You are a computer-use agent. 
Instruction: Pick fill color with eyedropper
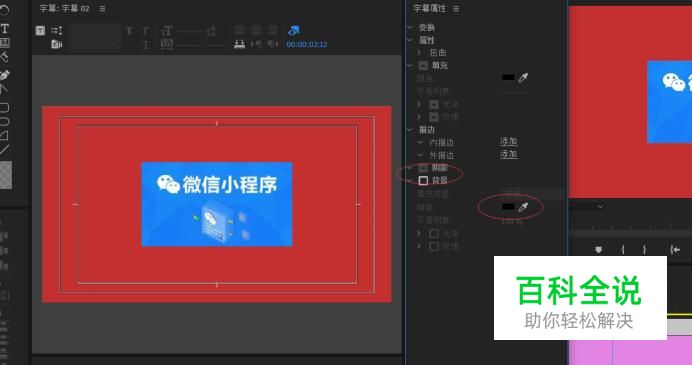coord(523,78)
